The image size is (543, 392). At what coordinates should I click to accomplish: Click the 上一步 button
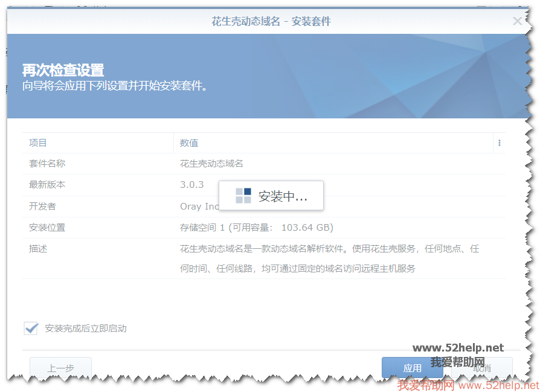click(x=60, y=368)
